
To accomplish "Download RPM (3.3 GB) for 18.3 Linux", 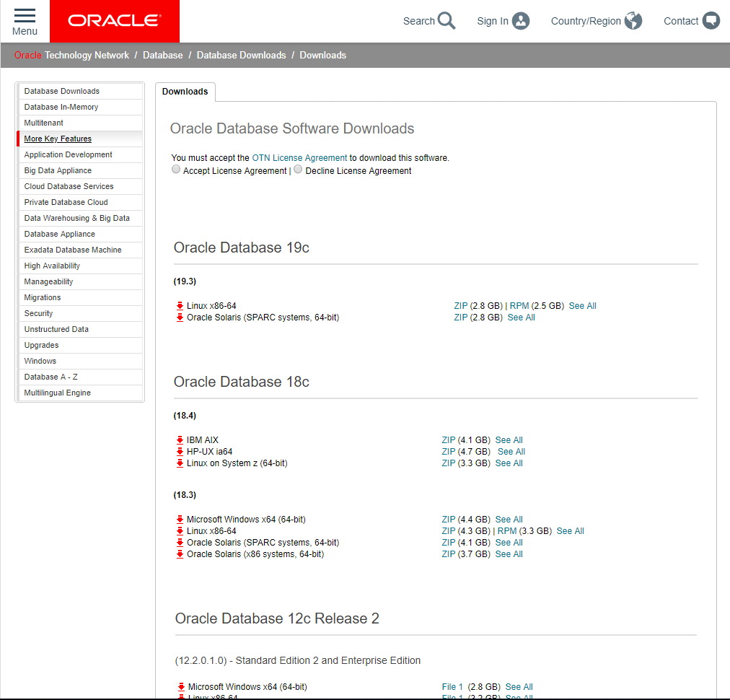I will tap(507, 531).
